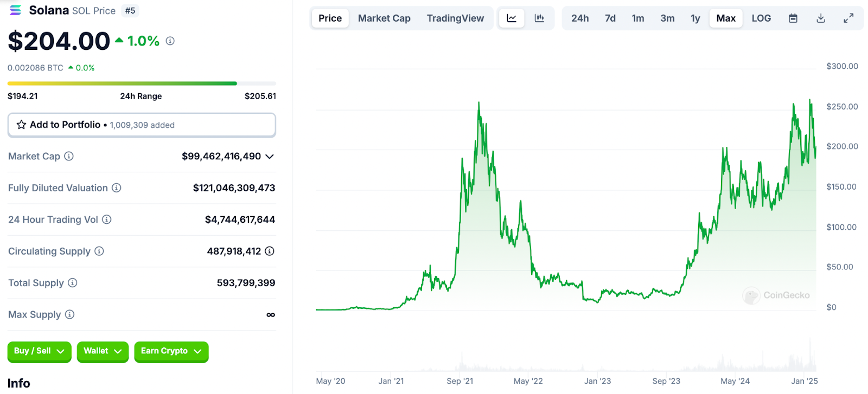Select 24h time range

pos(580,18)
